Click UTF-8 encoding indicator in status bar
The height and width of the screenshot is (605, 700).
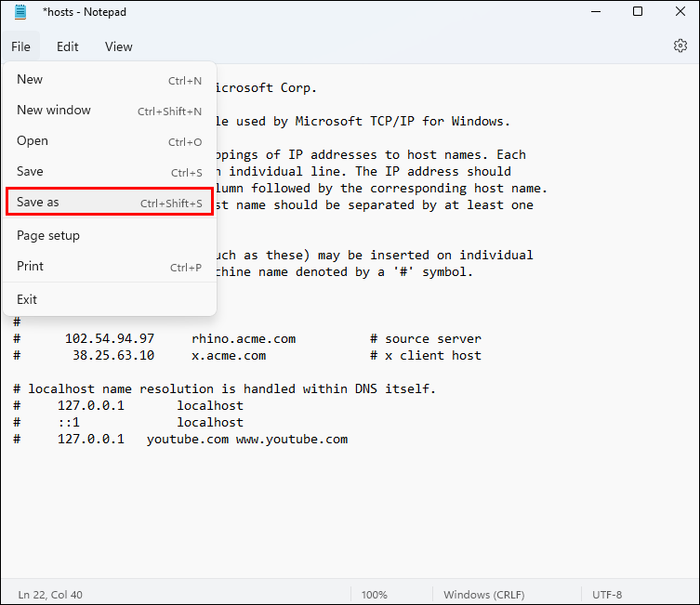point(607,595)
